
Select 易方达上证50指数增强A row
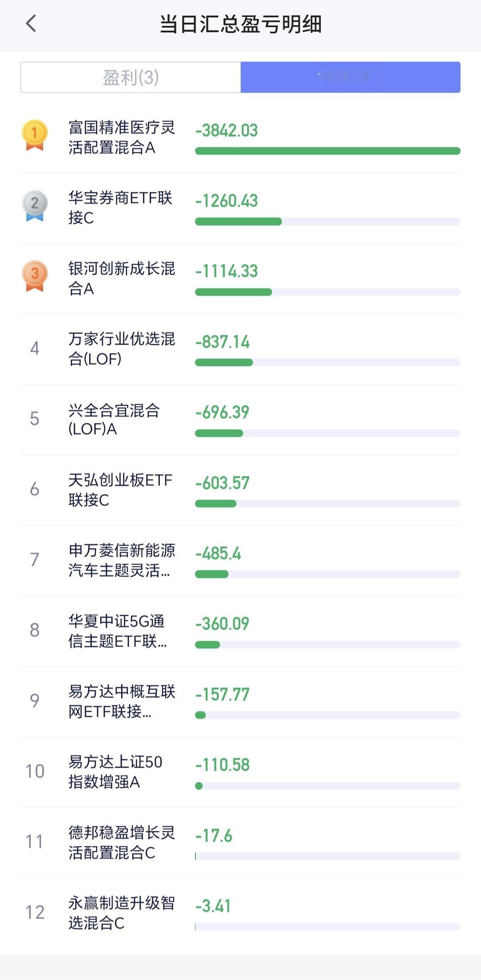click(240, 772)
